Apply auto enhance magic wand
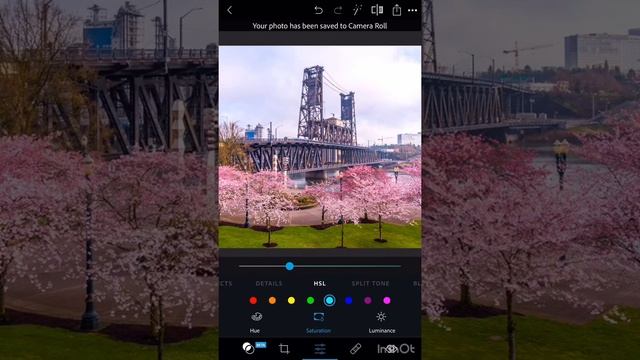The width and height of the screenshot is (640, 360). [x=357, y=10]
